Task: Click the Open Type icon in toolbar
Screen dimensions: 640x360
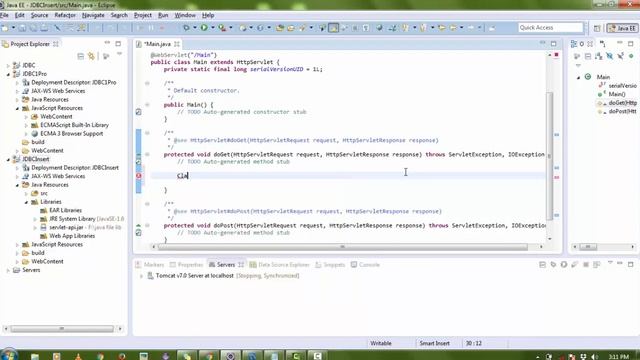Action: point(280,28)
